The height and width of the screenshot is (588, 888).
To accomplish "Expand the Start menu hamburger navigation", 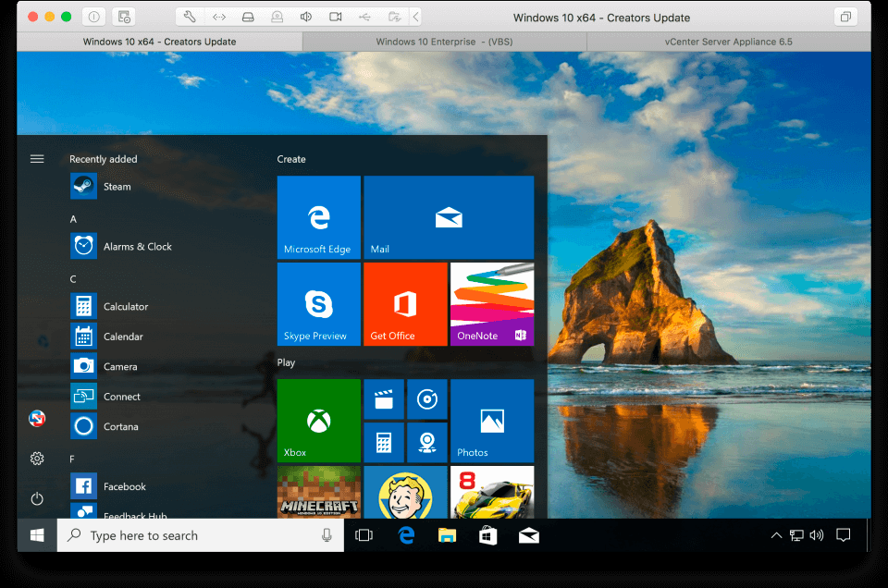I will (37, 159).
